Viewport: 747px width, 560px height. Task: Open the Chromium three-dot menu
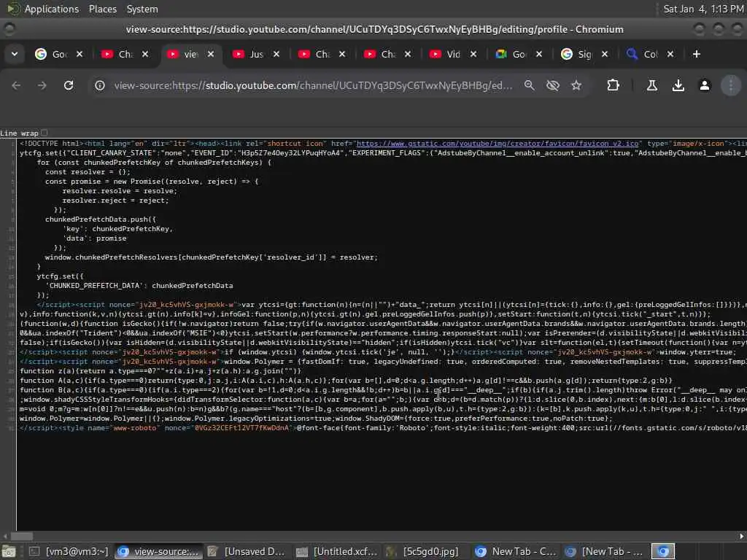click(731, 85)
